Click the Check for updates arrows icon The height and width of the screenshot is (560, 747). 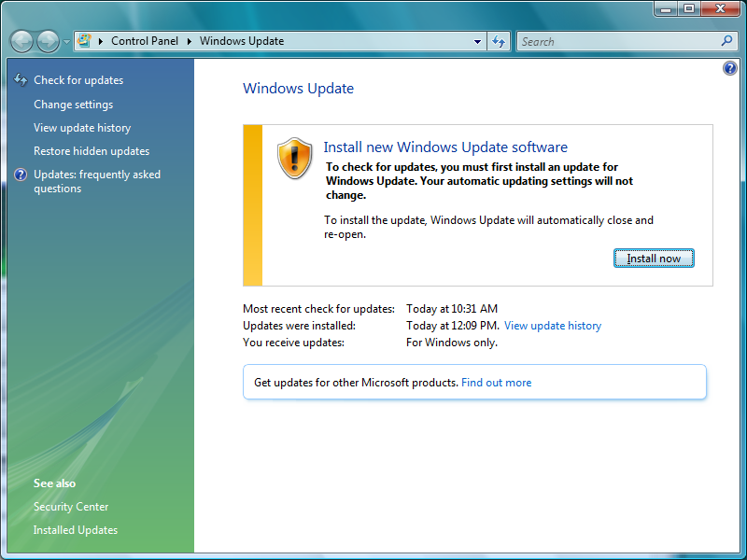click(21, 79)
